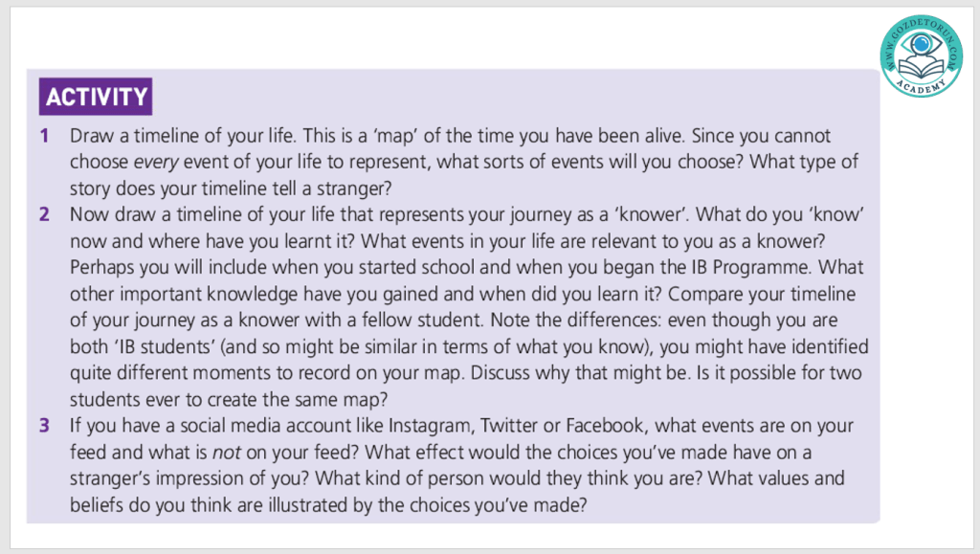Click the italic word "not"
This screenshot has height=554, width=980.
pyautogui.click(x=228, y=452)
